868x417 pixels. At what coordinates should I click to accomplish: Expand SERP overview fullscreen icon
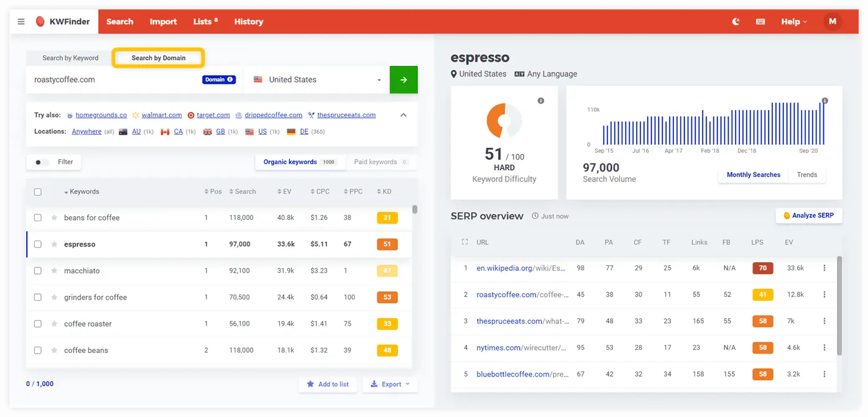click(464, 242)
